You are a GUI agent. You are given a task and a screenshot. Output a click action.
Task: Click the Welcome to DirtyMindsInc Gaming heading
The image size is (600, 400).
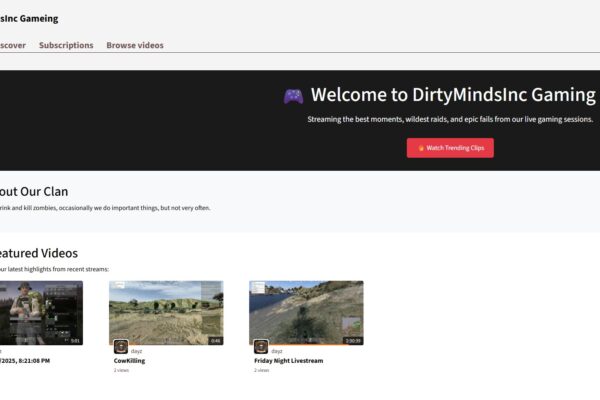click(453, 95)
